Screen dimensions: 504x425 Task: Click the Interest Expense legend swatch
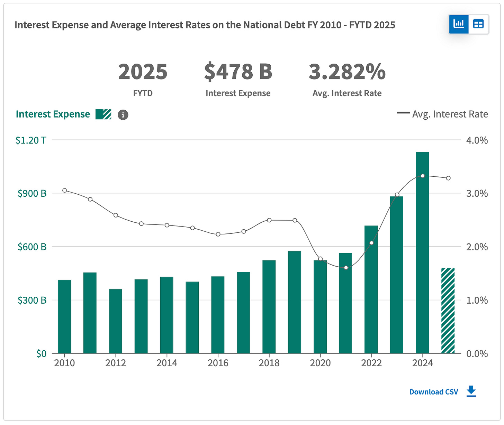103,114
